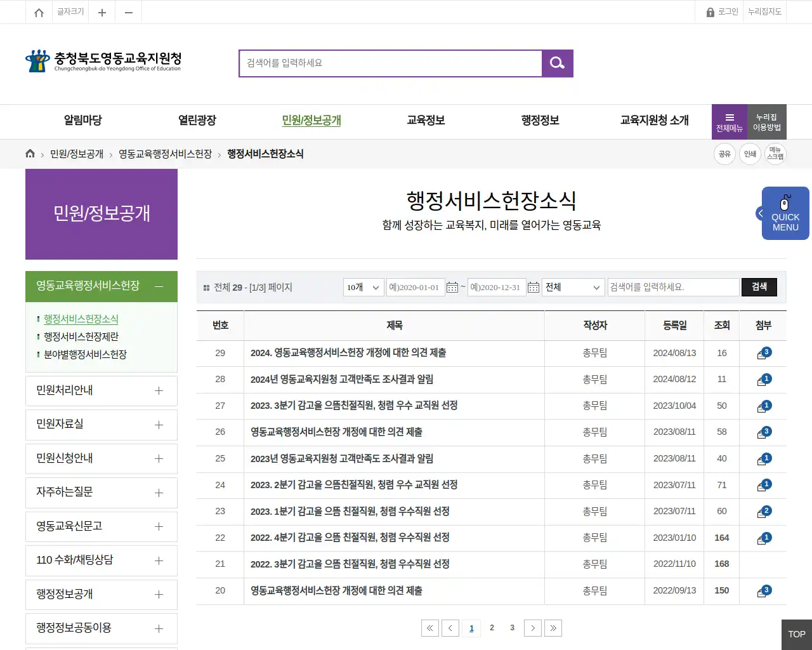
Task: Open 누리집지도 sitemap link
Action: (x=764, y=12)
